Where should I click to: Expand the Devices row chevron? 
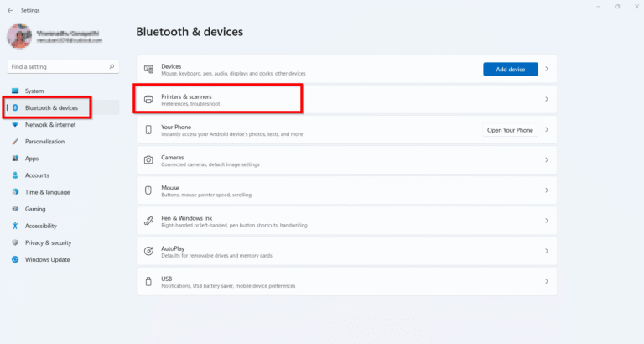[x=547, y=69]
